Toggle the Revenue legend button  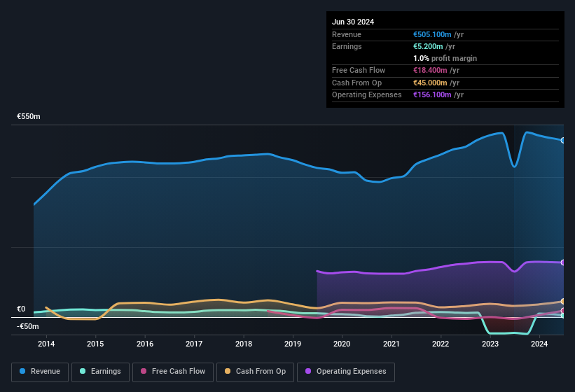click(x=40, y=372)
